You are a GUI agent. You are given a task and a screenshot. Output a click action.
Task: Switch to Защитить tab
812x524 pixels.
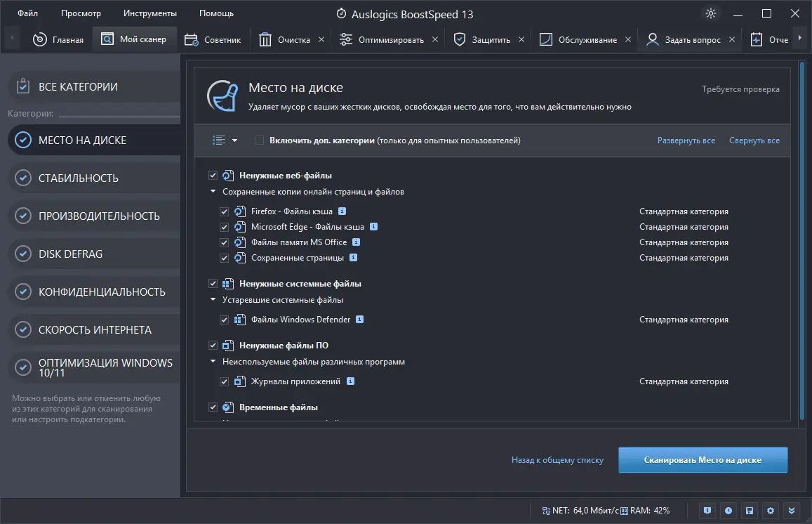482,40
